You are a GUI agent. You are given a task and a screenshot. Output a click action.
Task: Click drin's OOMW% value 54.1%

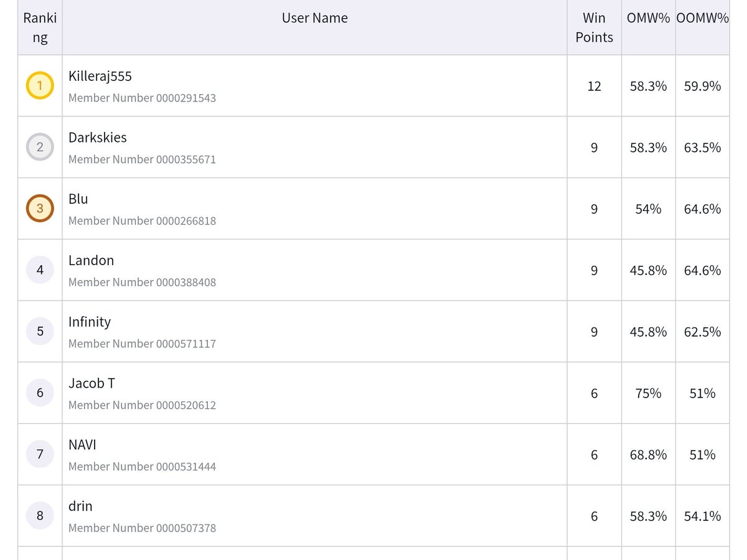click(702, 516)
